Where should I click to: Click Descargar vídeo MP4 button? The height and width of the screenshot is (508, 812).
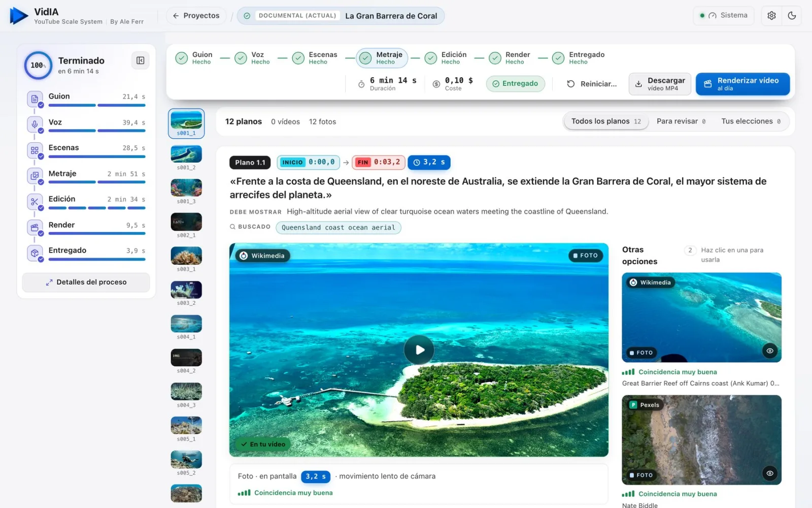click(660, 84)
